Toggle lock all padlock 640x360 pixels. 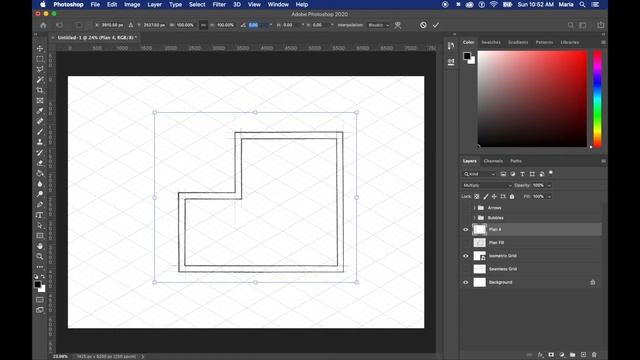pyautogui.click(x=512, y=196)
